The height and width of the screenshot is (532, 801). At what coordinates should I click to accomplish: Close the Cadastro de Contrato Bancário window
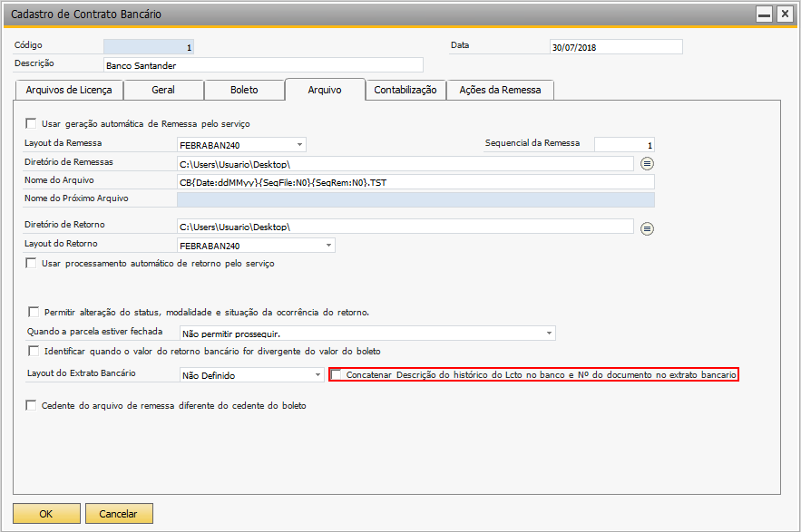[x=784, y=15]
